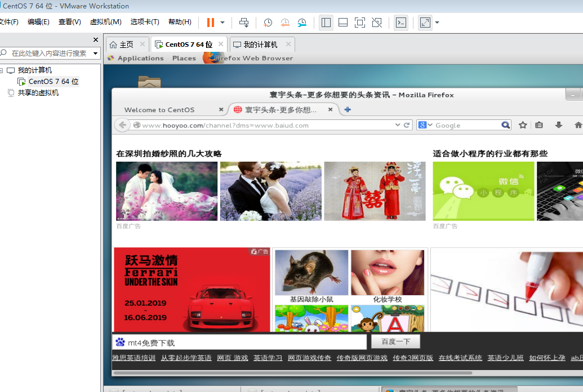Viewport: 583px width, 392px height.
Task: Close the Welcome to CentOS tab
Action: coord(221,109)
